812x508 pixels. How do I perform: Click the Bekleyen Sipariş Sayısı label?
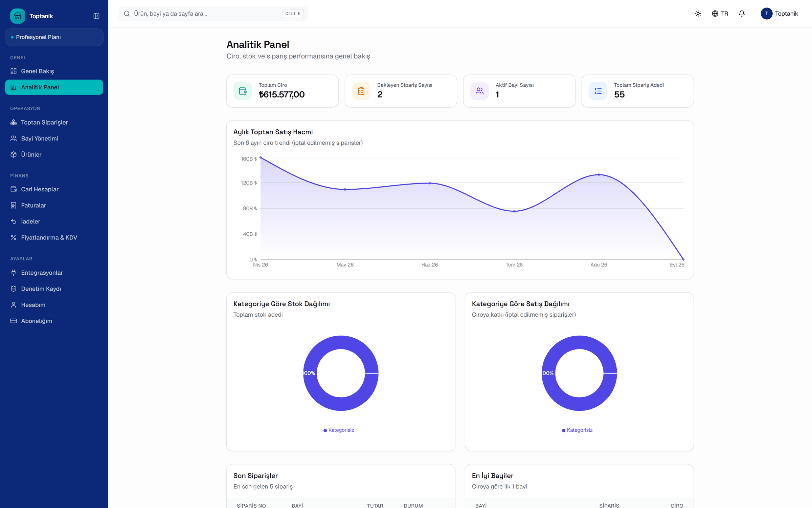click(x=405, y=85)
